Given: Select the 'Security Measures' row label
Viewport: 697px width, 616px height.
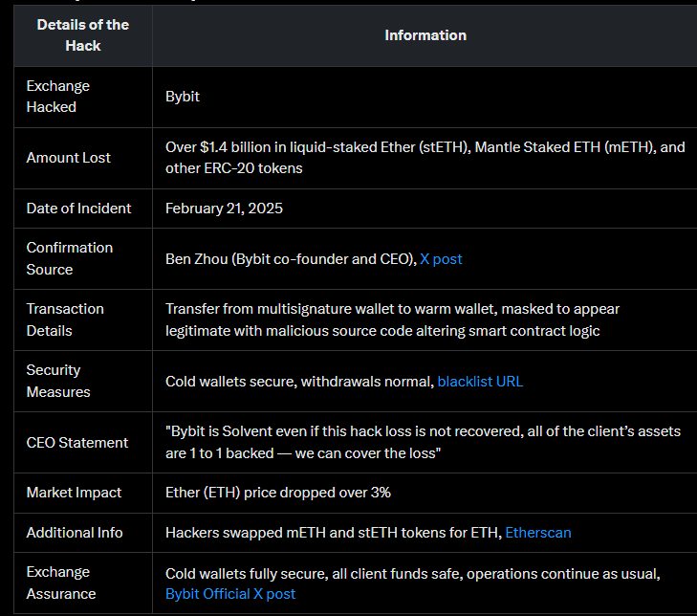Looking at the screenshot, I should [x=58, y=381].
